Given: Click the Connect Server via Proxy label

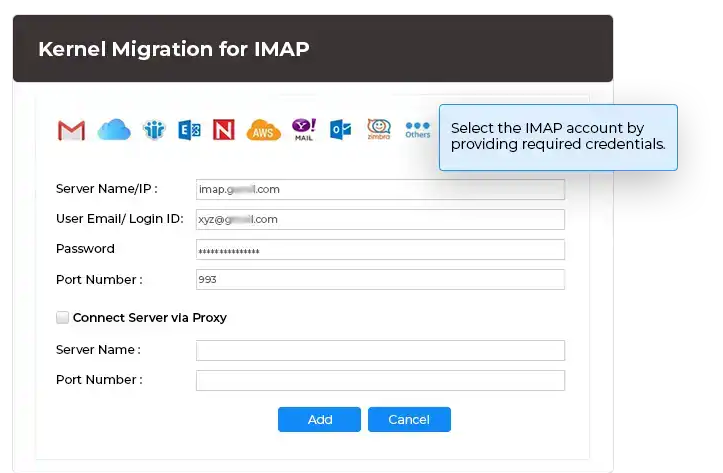Looking at the screenshot, I should (150, 318).
